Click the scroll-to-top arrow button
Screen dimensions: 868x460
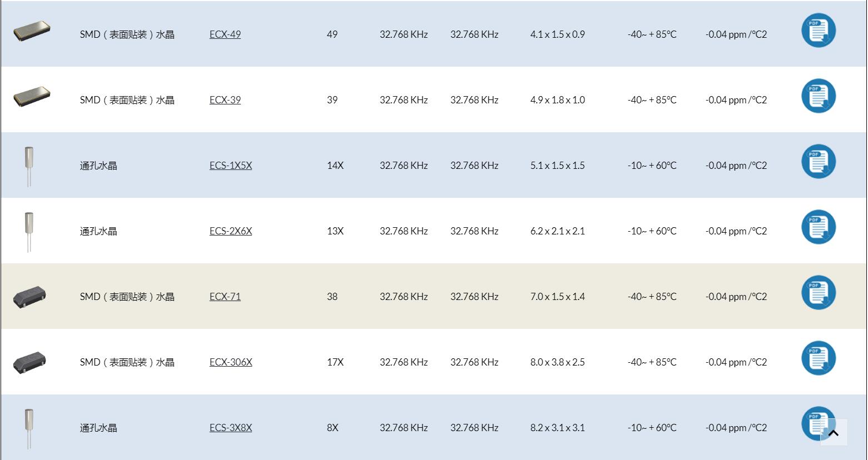pos(834,433)
